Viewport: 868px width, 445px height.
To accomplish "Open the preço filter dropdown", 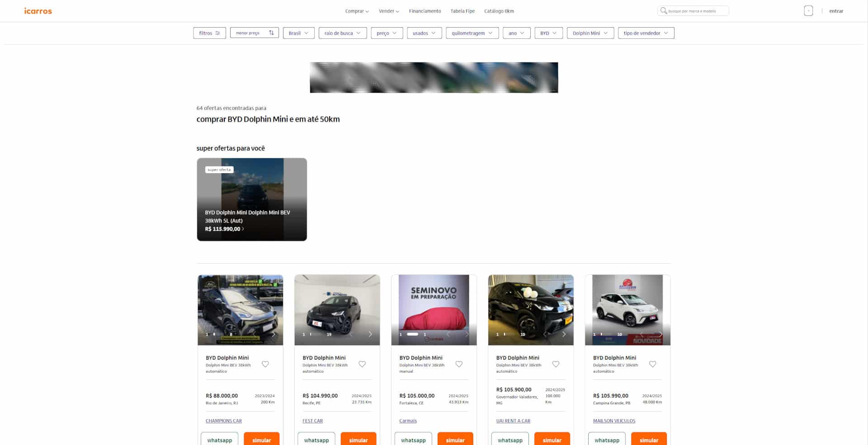I will [x=387, y=33].
